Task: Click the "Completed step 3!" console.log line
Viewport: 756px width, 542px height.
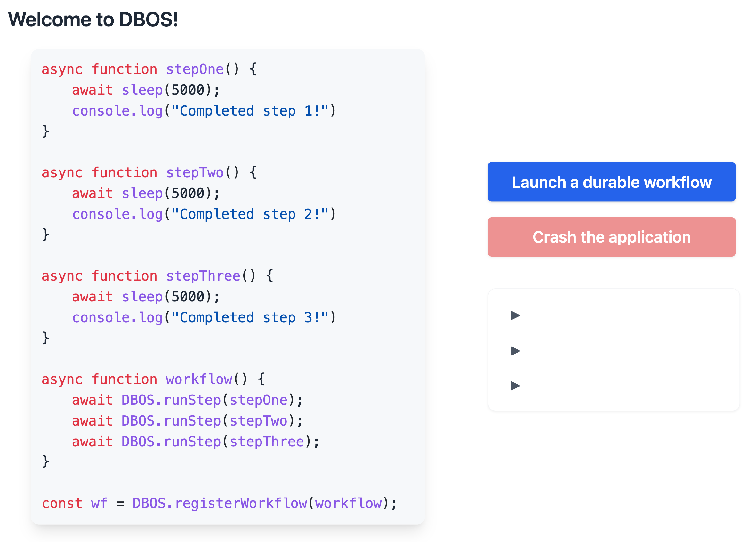Action: click(x=204, y=317)
